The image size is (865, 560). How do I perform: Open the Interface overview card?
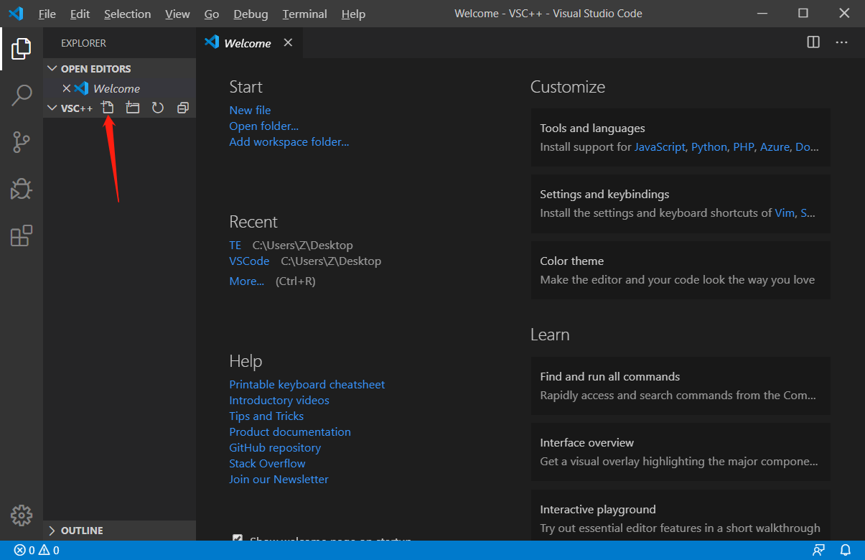tap(680, 452)
